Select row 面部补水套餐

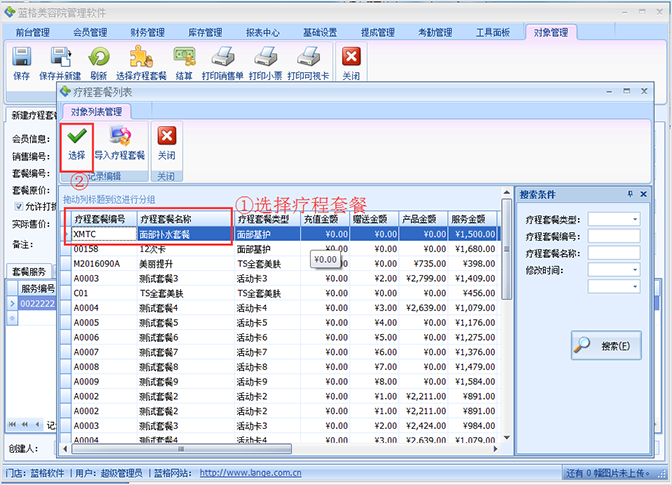tap(280, 234)
